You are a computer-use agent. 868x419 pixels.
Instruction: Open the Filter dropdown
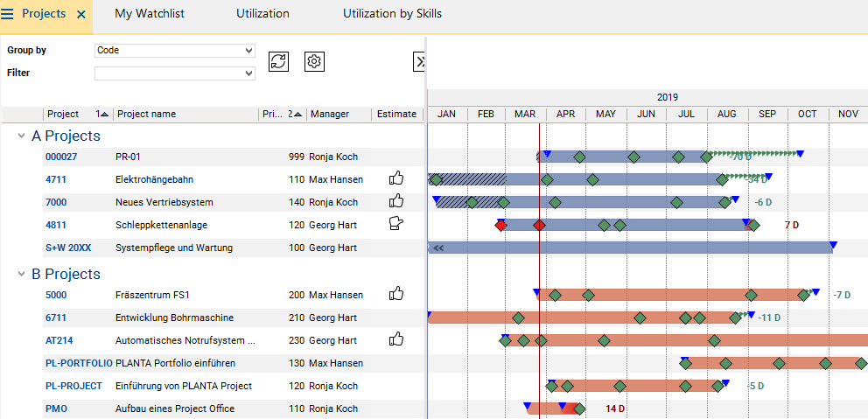pyautogui.click(x=174, y=73)
